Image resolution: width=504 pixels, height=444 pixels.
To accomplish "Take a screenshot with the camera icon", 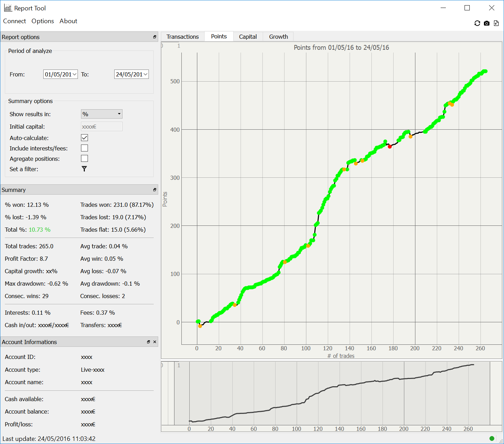I will (487, 23).
